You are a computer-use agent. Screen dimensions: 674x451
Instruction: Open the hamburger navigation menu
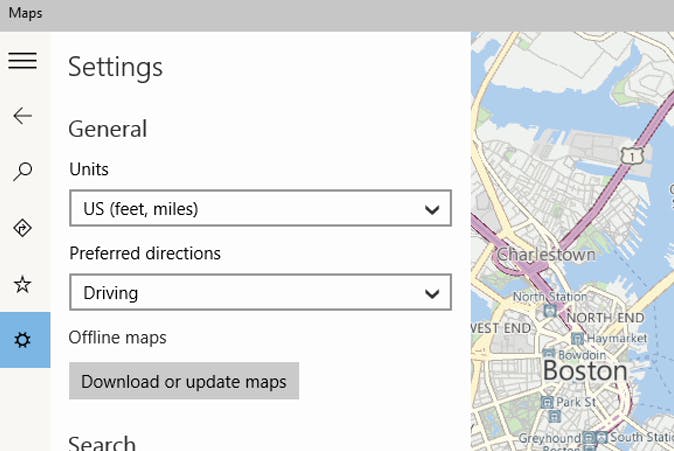(x=22, y=61)
